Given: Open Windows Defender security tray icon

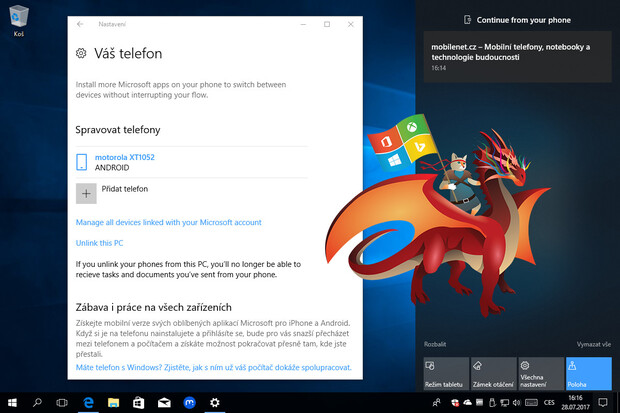Looking at the screenshot, I should coord(455,403).
